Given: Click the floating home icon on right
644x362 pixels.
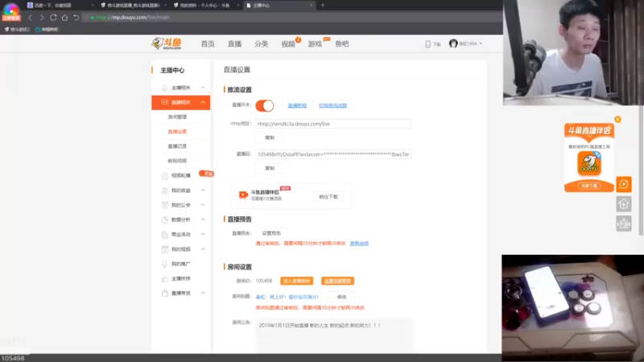Looking at the screenshot, I should click(623, 204).
